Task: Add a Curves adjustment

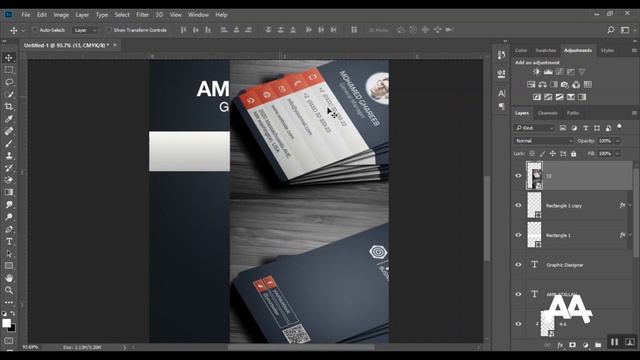Action: (x=559, y=72)
